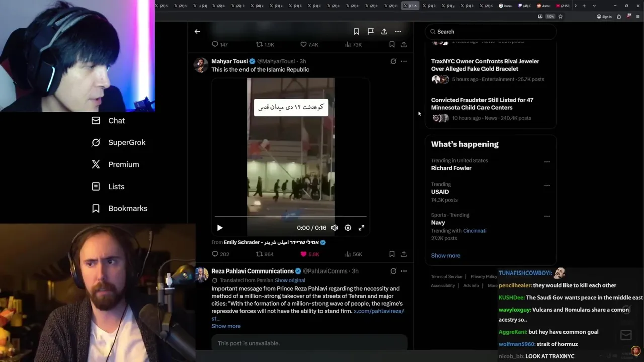This screenshot has height=362, width=644.
Task: Open Emily Schrader's profile link below the video
Action: (x=275, y=242)
